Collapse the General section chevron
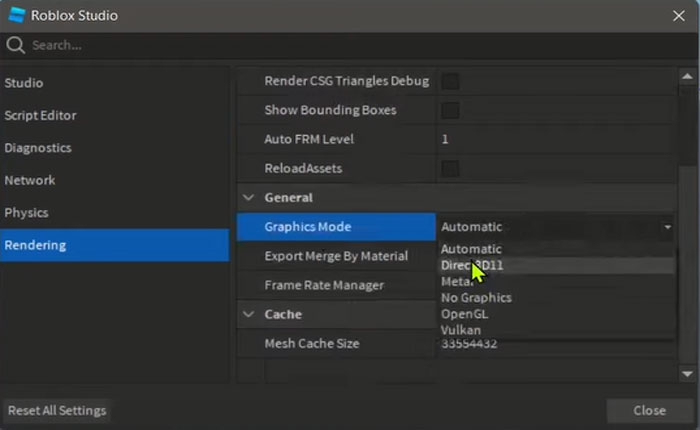 [x=249, y=197]
